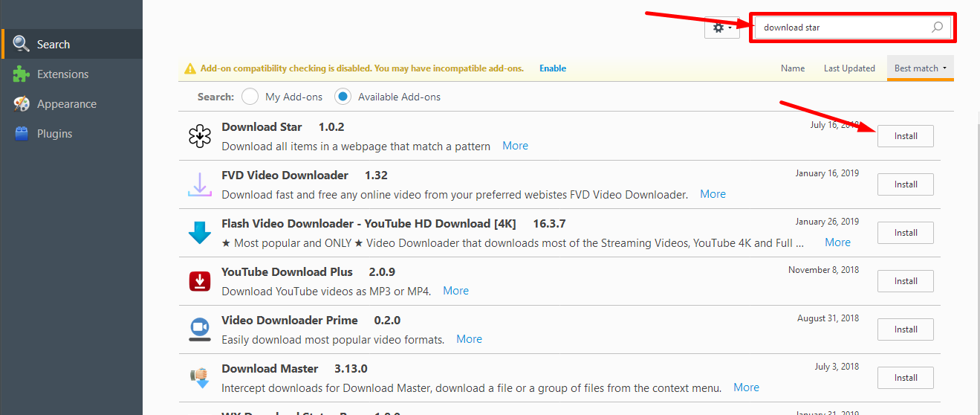
Task: Click the paint palette Appearance icon
Action: pyautogui.click(x=22, y=104)
